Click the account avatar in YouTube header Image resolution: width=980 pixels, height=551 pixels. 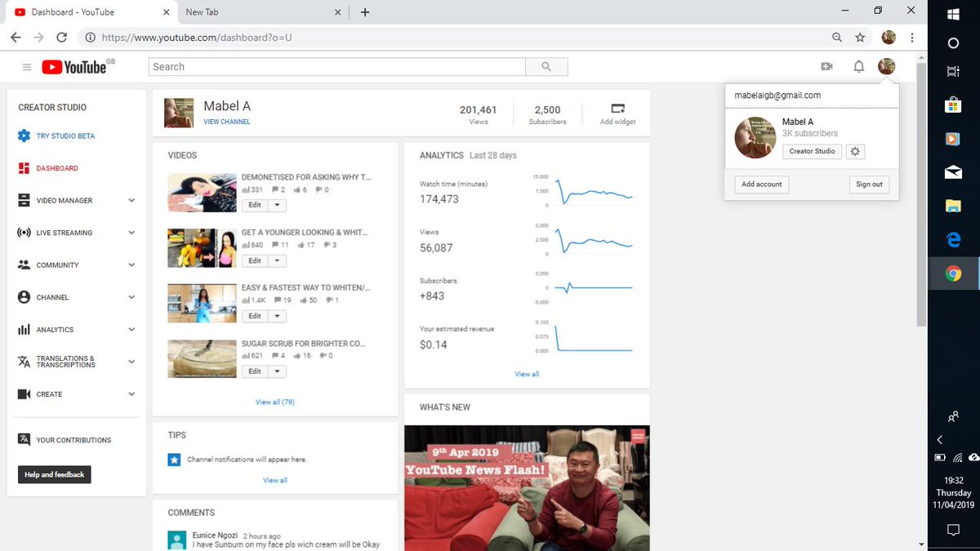pyautogui.click(x=886, y=67)
